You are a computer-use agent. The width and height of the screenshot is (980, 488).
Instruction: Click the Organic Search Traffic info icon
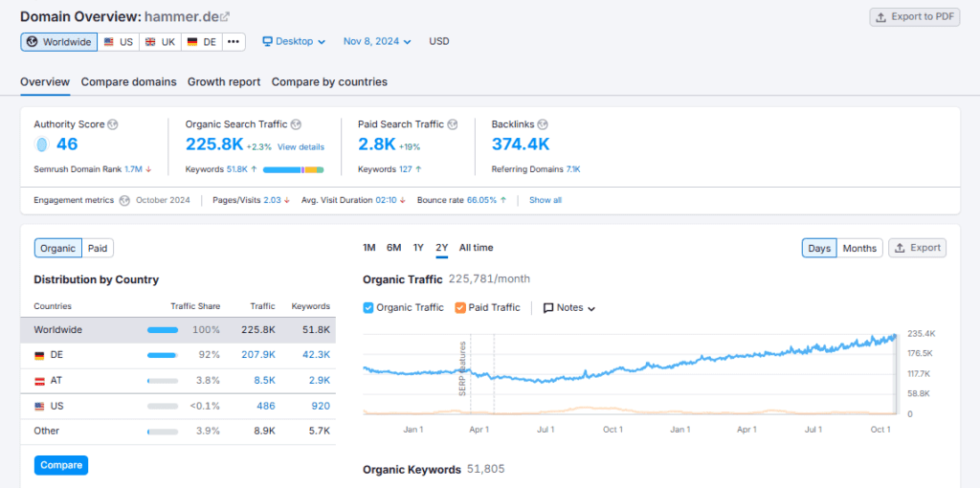click(296, 124)
